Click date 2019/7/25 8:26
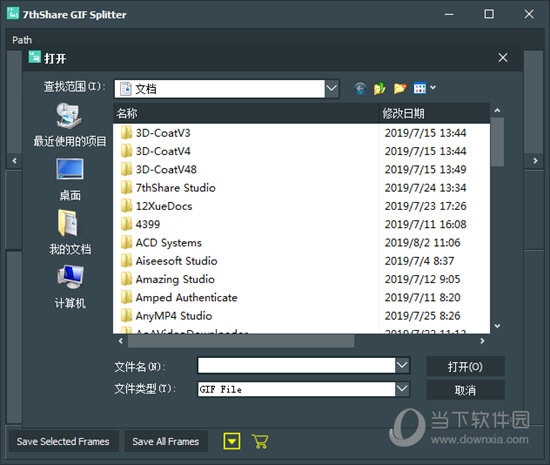 422,316
